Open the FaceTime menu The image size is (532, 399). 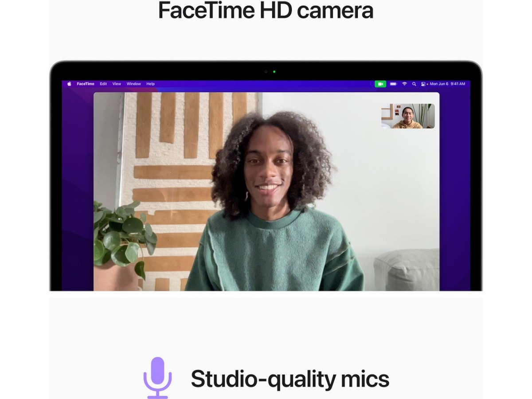[x=86, y=84]
